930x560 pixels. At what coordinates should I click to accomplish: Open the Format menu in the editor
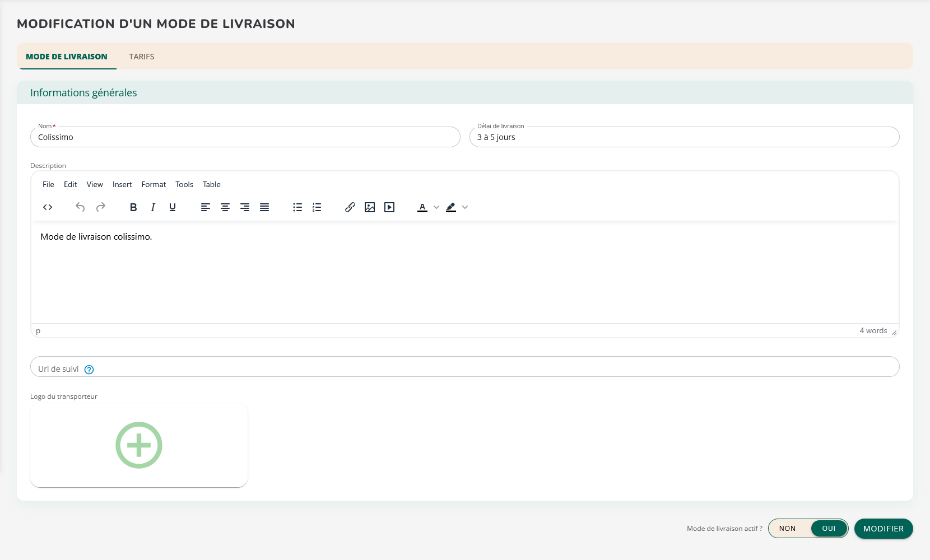pos(154,184)
